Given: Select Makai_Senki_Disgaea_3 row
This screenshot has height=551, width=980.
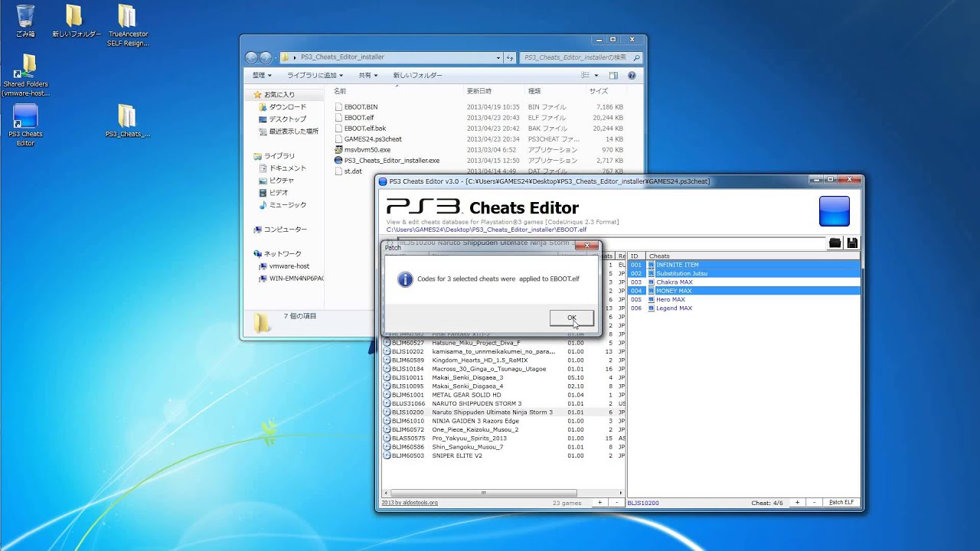Looking at the screenshot, I should click(x=503, y=377).
